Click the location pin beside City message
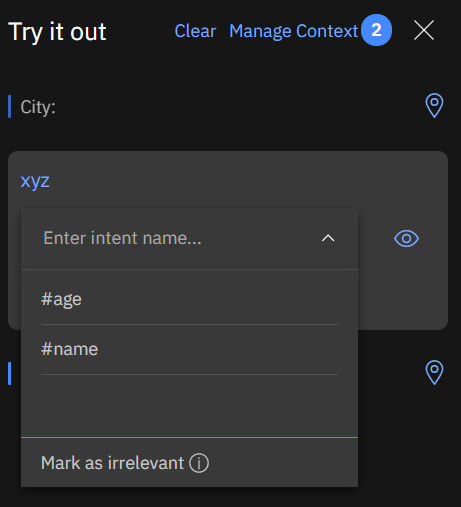 434,106
